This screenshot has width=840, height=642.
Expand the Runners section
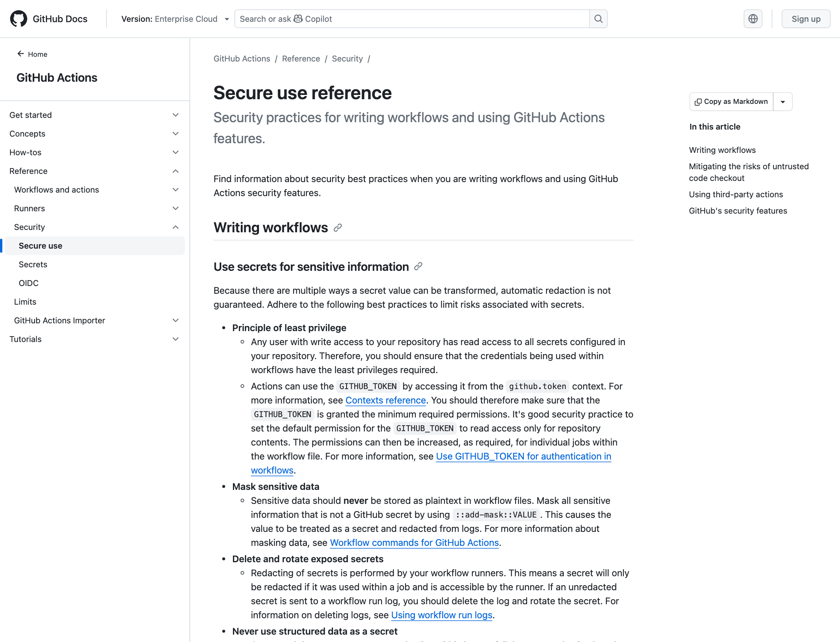tap(94, 208)
